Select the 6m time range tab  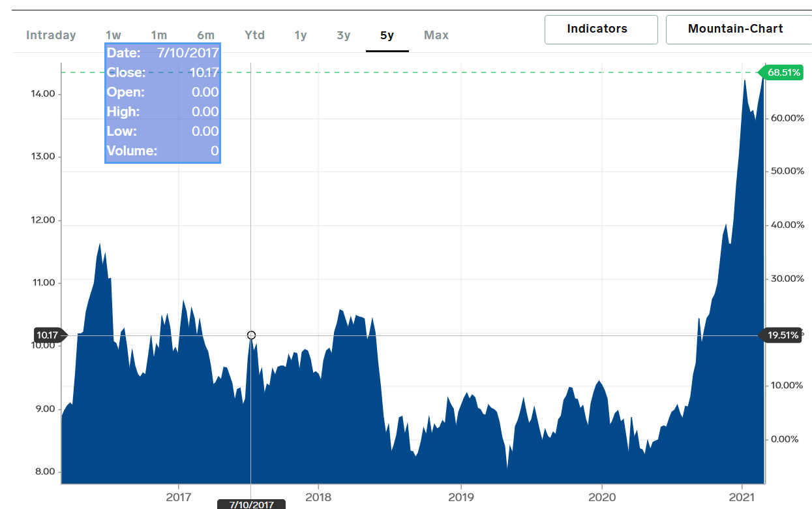click(205, 35)
